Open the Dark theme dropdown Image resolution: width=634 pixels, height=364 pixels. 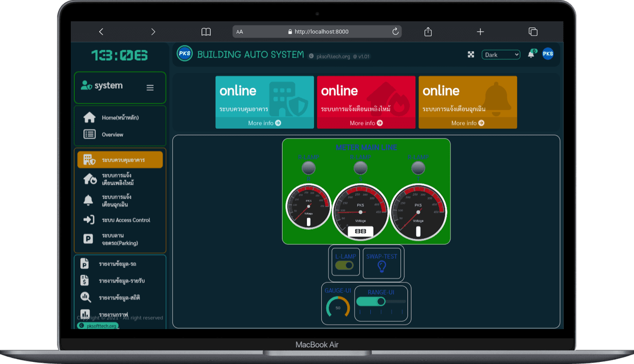[501, 54]
